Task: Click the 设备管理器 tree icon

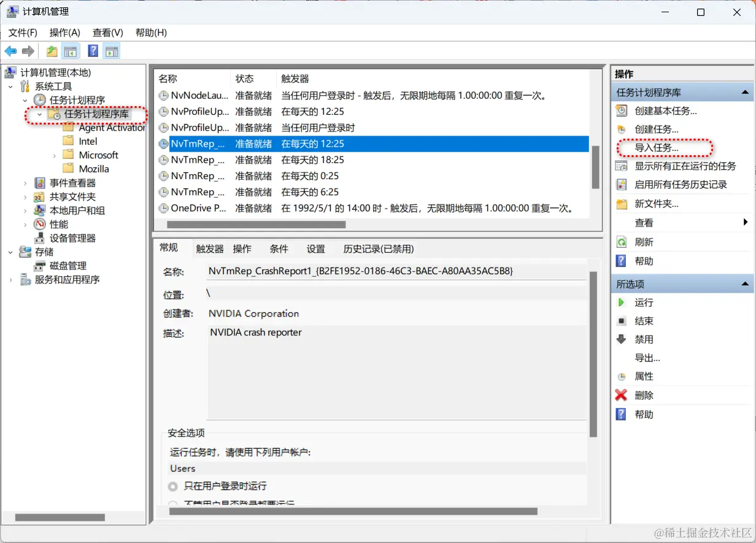Action: 40,238
